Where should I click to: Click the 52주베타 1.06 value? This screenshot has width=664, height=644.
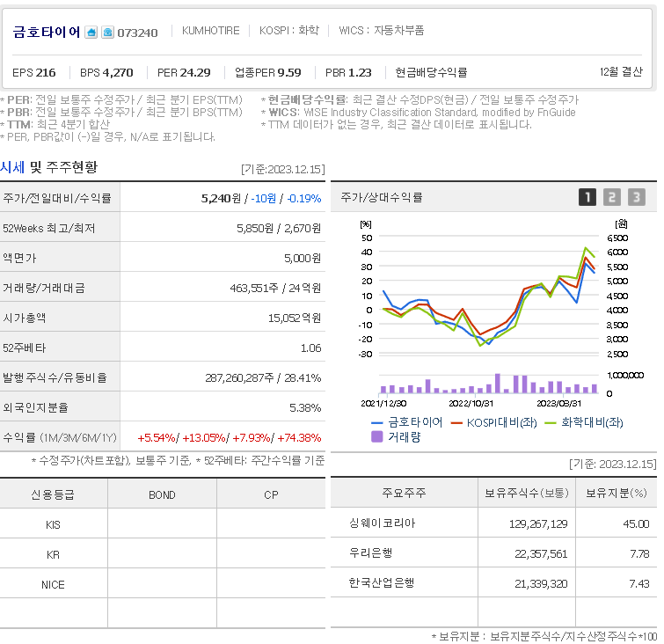tap(310, 348)
